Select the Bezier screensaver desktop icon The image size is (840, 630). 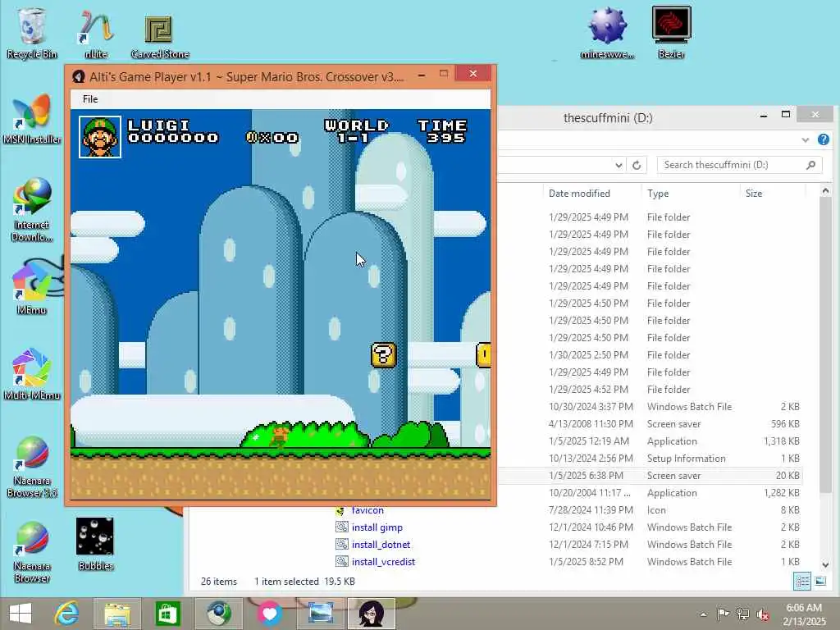pos(671,32)
